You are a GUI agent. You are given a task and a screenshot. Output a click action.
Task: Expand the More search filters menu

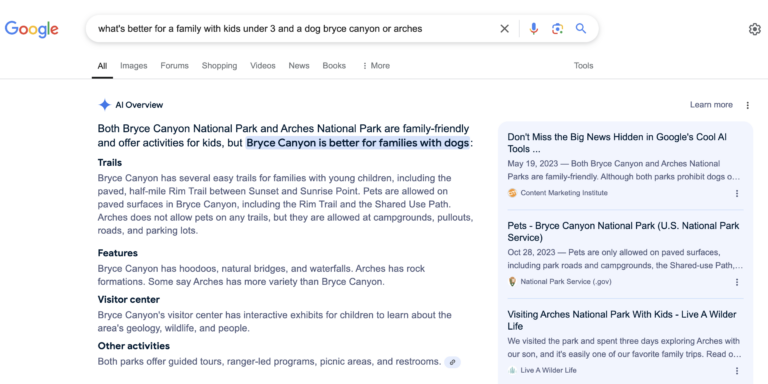pos(376,66)
